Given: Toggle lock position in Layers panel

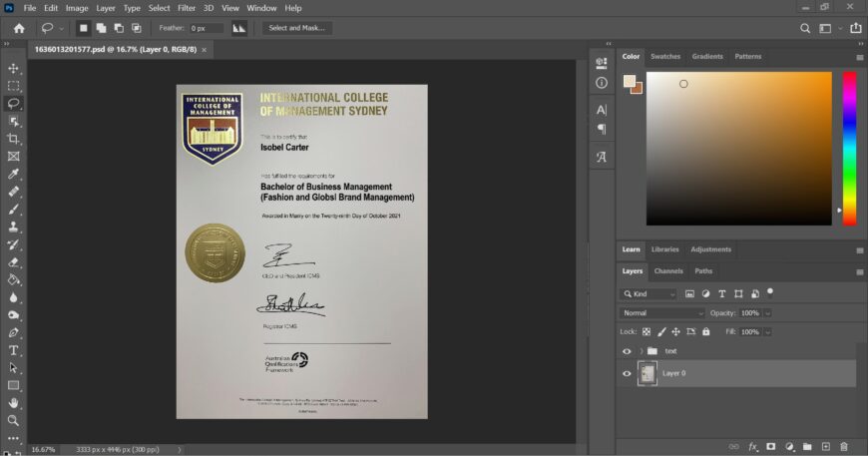Looking at the screenshot, I should 675,332.
